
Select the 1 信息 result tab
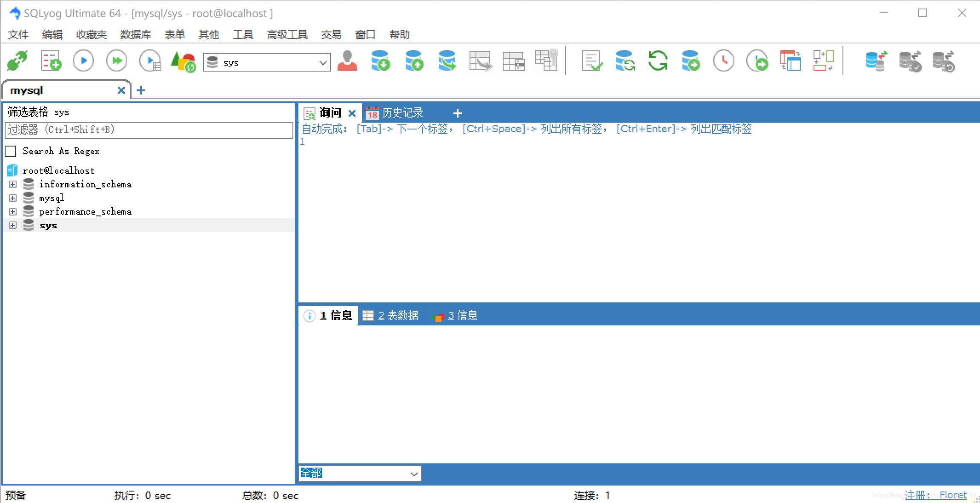pyautogui.click(x=328, y=316)
